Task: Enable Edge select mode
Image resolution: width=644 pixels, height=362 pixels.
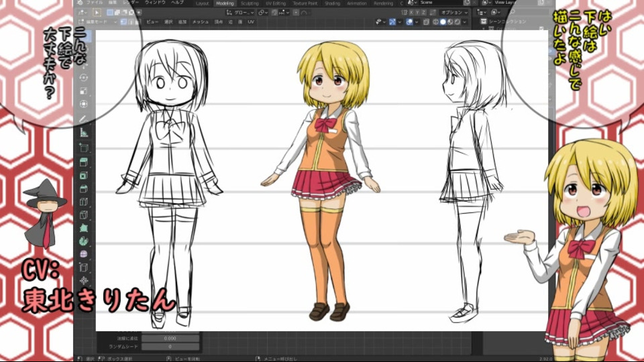Action: (131, 21)
